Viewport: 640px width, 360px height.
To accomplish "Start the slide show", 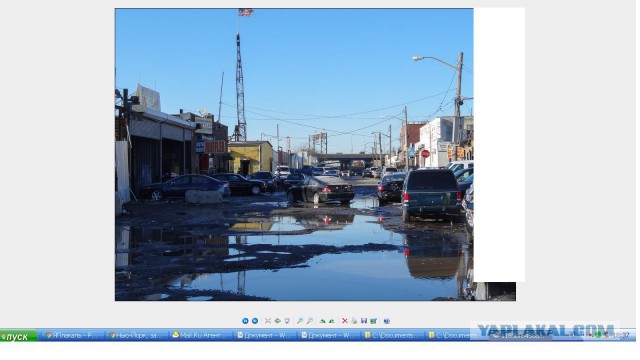I will 287,321.
